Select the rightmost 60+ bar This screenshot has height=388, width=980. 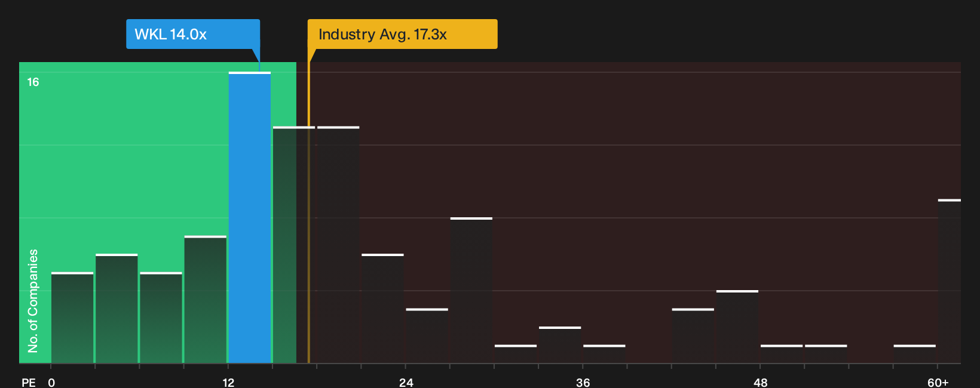(950, 281)
